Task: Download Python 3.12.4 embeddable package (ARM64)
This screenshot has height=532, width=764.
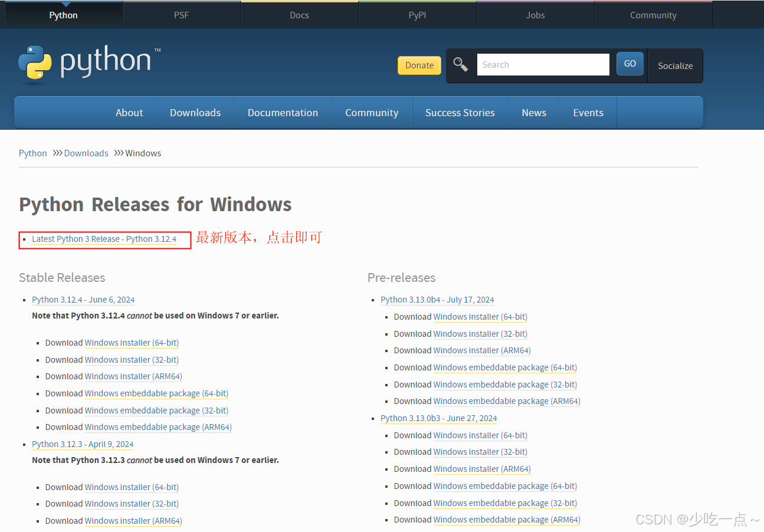Action: click(158, 427)
